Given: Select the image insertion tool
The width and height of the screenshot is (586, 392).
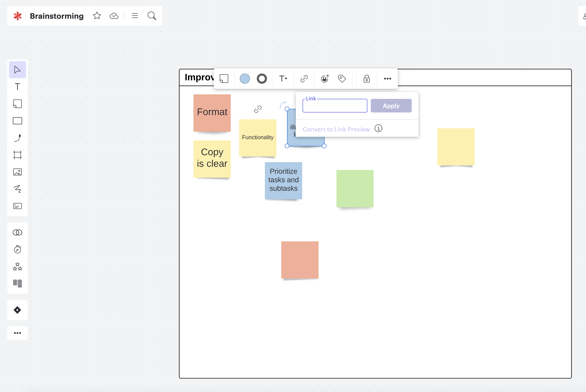Looking at the screenshot, I should [x=17, y=171].
